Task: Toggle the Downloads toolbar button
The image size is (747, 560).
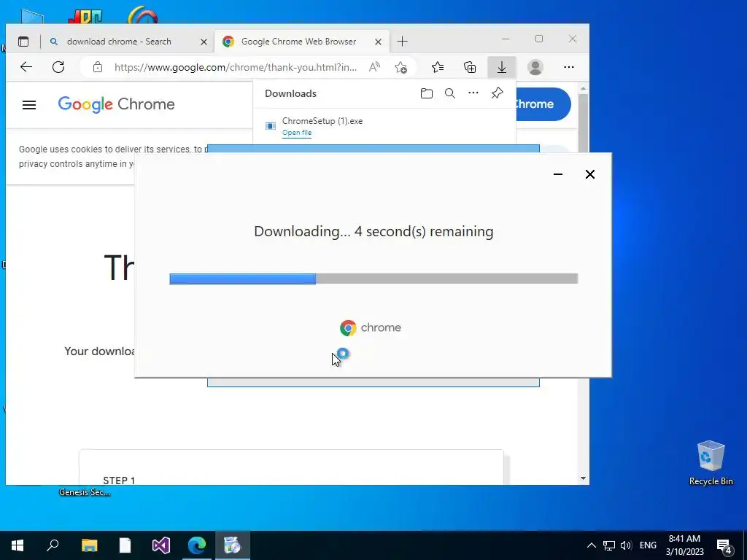Action: coord(502,67)
